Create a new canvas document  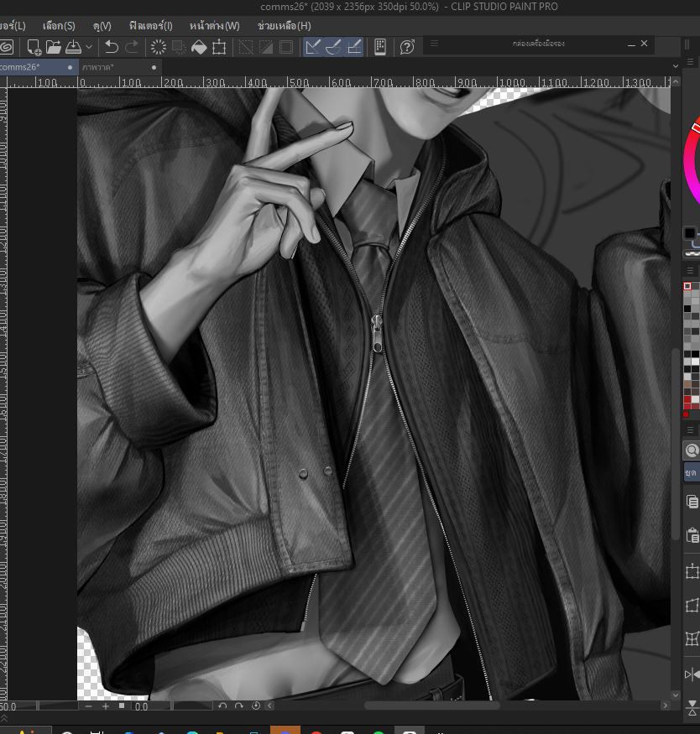tap(34, 47)
